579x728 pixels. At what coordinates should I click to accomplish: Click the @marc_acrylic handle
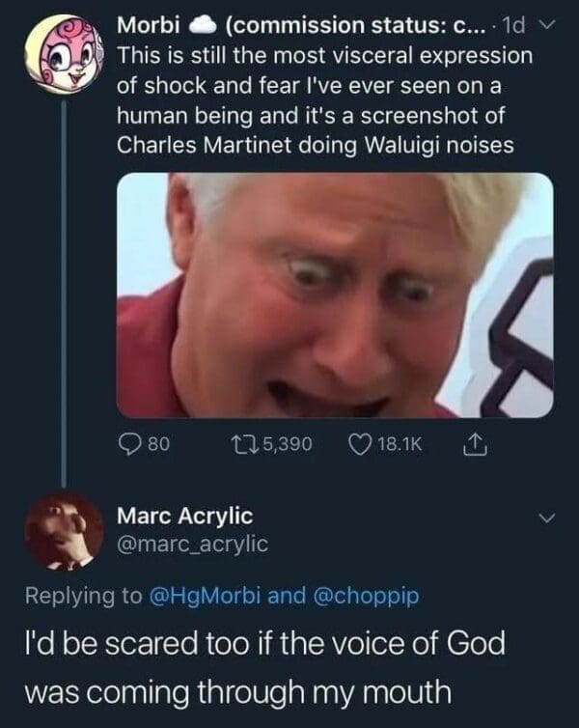click(x=192, y=545)
